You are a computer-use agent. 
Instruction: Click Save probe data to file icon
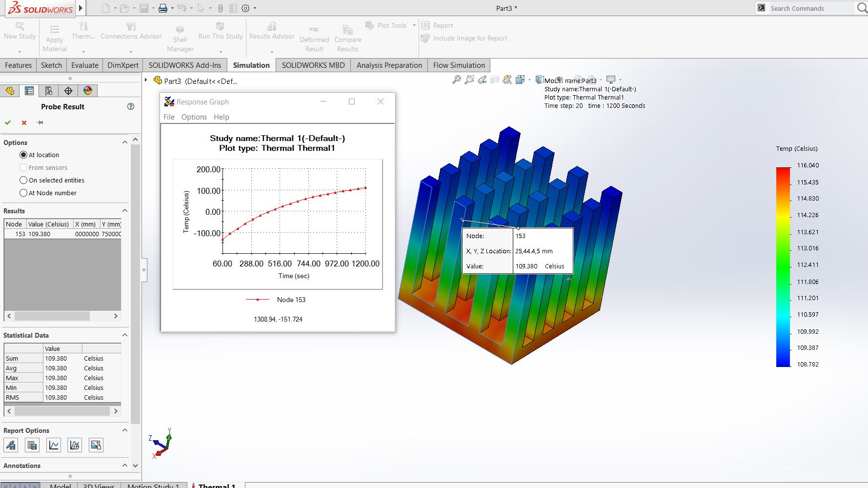tap(32, 445)
